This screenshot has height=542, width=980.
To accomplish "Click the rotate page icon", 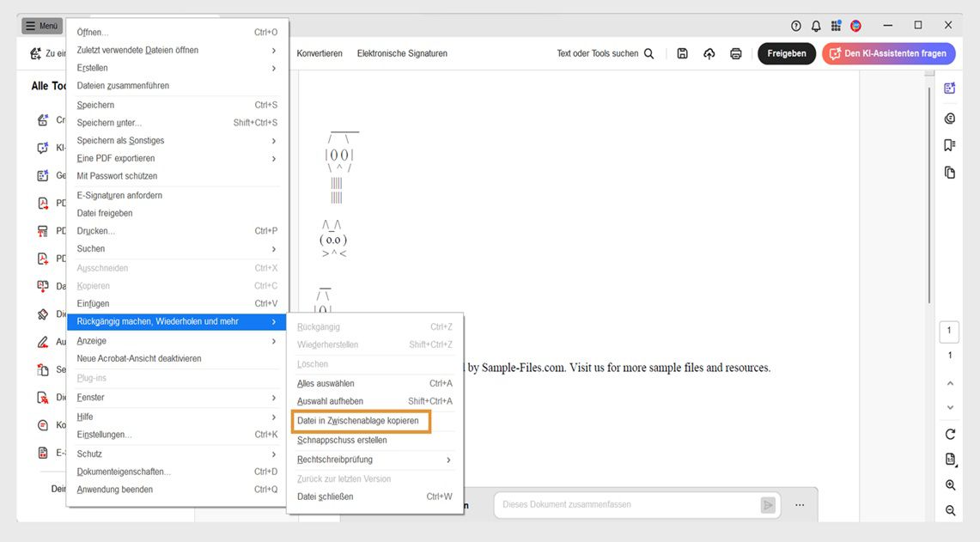I will click(950, 434).
